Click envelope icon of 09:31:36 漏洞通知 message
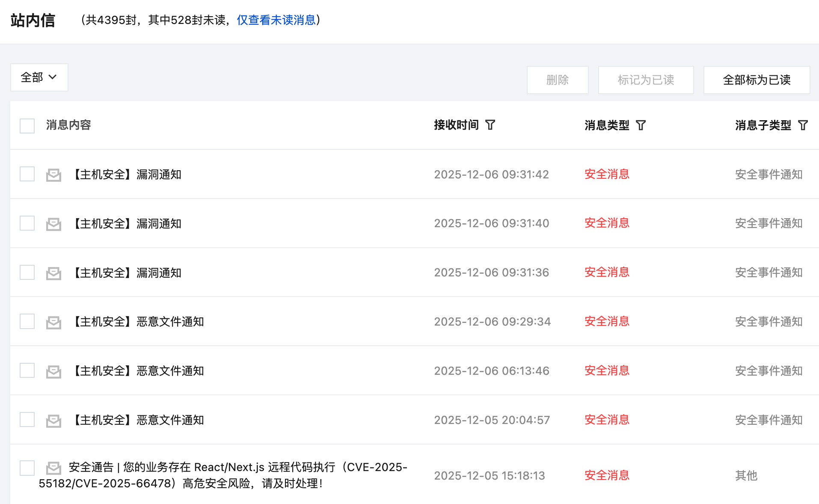Viewport: 819px width, 504px height. pos(53,273)
